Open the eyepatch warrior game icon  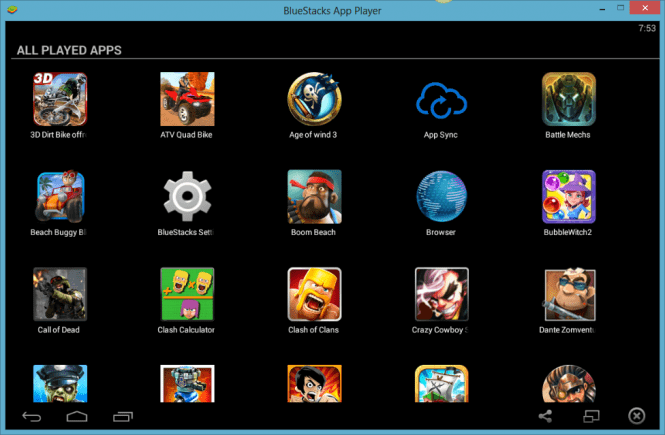click(x=569, y=384)
